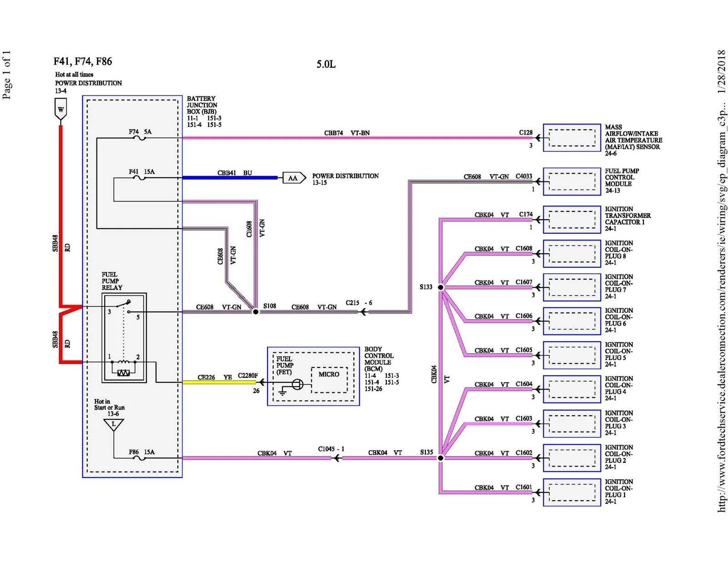Click the 'IGNITION TRANSFORMER CAPACITOR 1' label

627,216
